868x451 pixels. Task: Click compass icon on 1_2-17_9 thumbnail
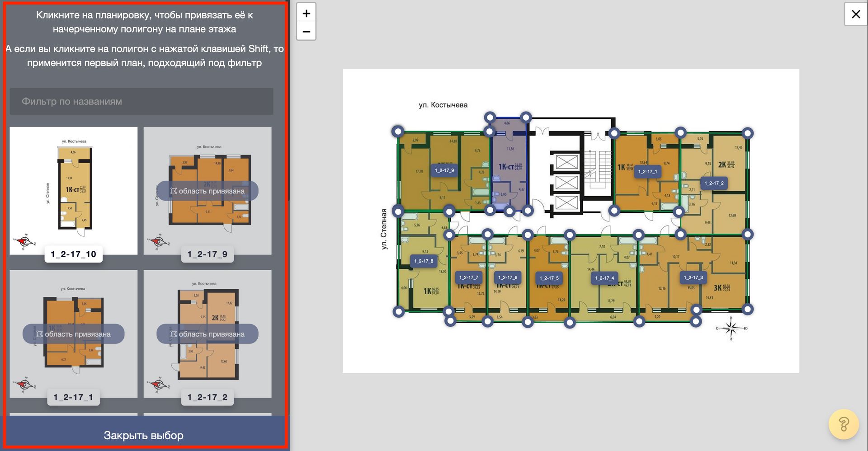coord(158,242)
